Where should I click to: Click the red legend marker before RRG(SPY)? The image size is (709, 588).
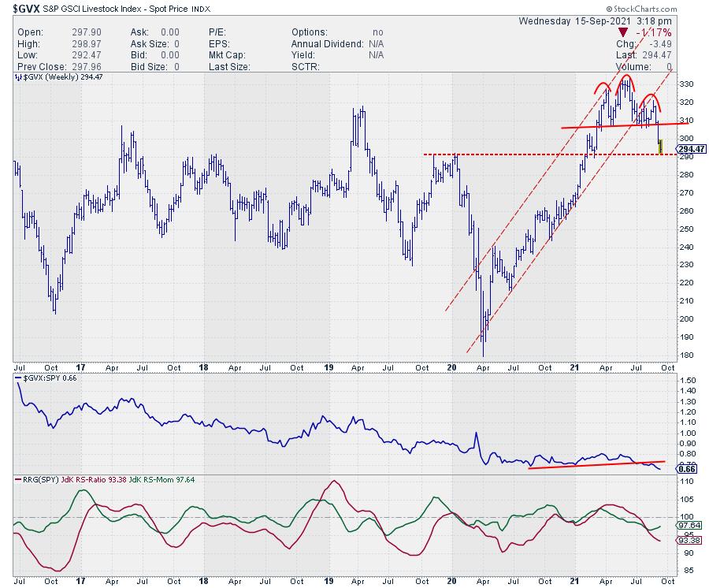click(x=20, y=478)
